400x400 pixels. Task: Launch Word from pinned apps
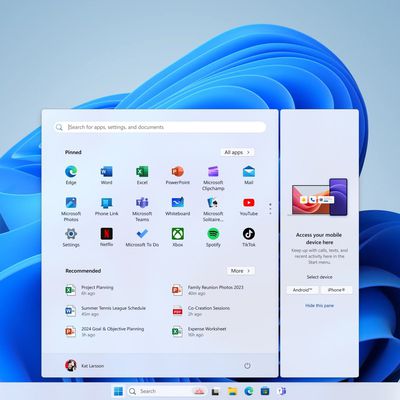pos(106,175)
